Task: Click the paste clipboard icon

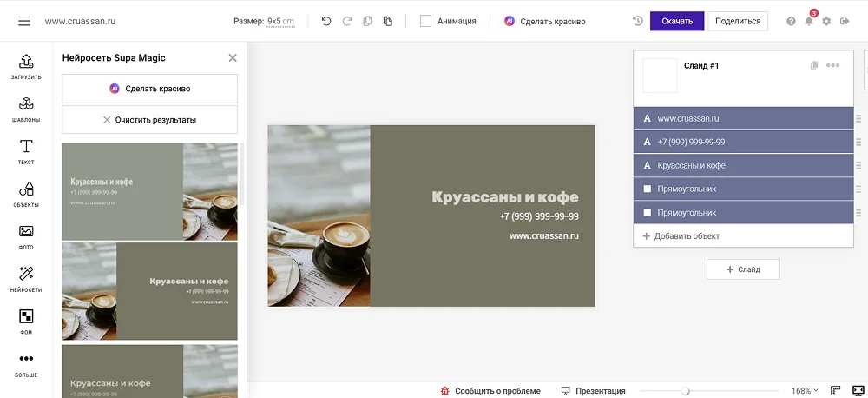Action: [x=388, y=21]
